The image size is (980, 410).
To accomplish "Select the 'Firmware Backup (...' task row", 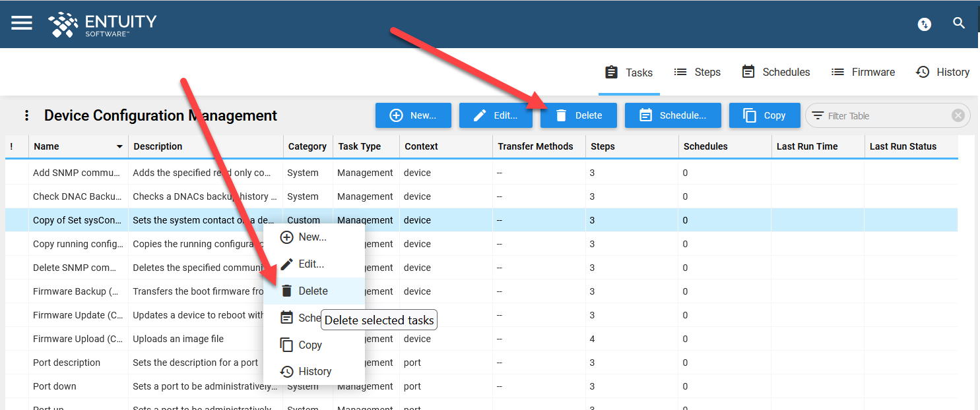I will tap(482, 291).
